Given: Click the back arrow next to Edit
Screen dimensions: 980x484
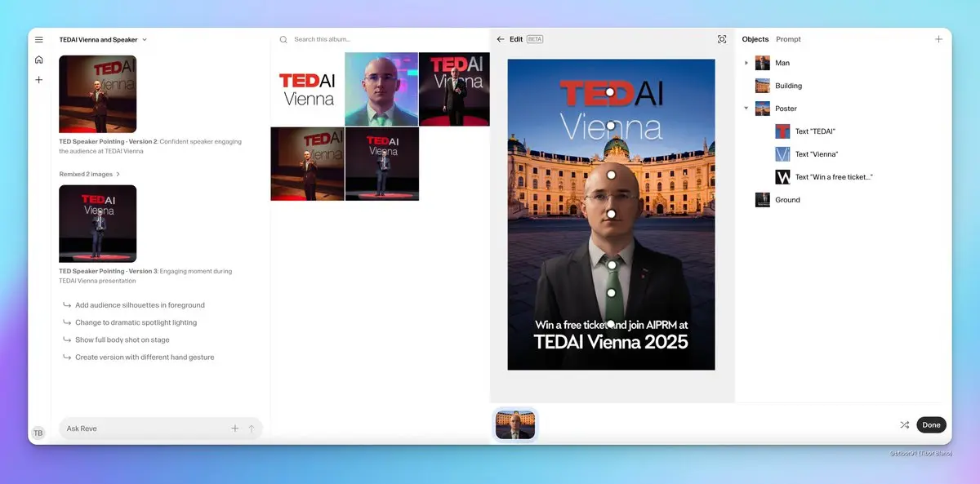Looking at the screenshot, I should click(501, 39).
